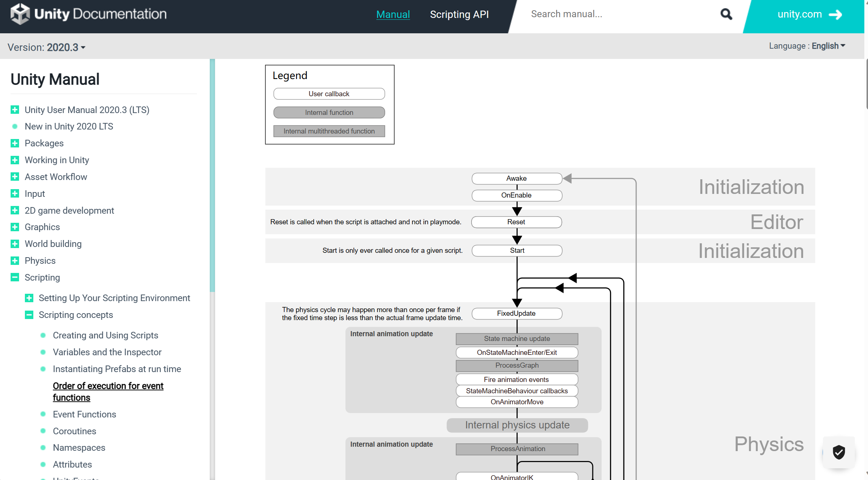
Task: Expand Setting Up Your Scripting Environment
Action: click(29, 298)
